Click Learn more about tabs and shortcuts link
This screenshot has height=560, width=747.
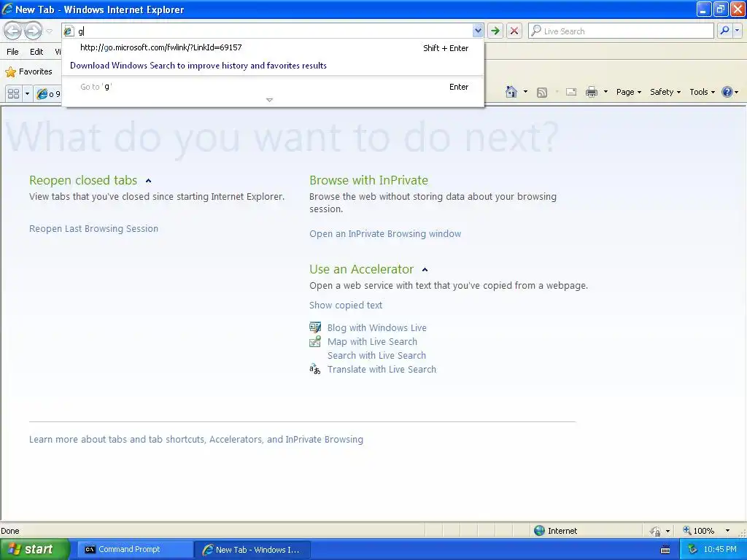[196, 439]
